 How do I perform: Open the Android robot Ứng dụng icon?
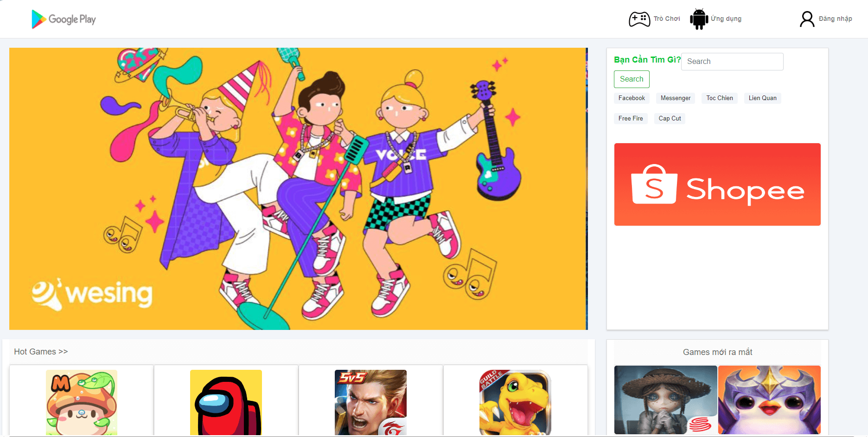[x=699, y=19]
